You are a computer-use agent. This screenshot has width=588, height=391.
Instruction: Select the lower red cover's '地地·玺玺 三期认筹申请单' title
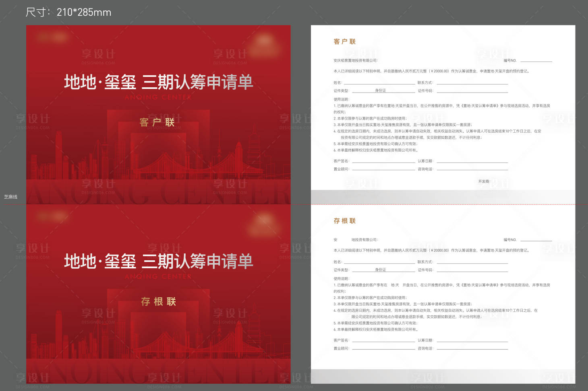159,261
